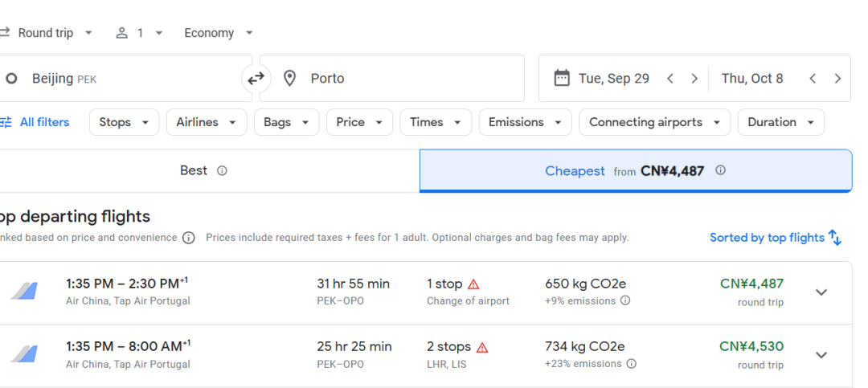Click the sort arrows icon
Image resolution: width=868 pixels, height=388 pixels.
point(835,238)
